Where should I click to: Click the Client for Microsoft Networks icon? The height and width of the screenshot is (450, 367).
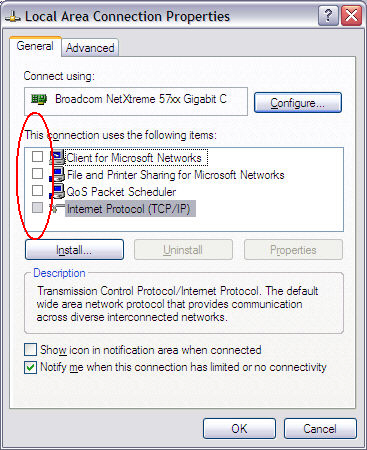(x=57, y=157)
